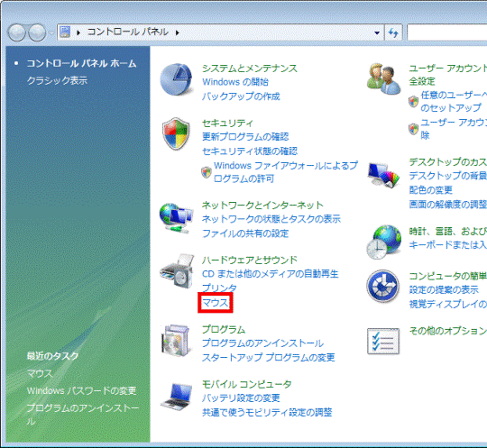
Task: Open プログラム category heading
Action: (224, 329)
